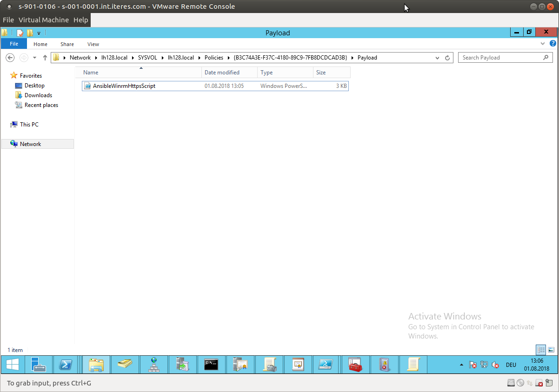Open the last scroll icon on taskbar
This screenshot has width=559, height=392.
click(413, 365)
